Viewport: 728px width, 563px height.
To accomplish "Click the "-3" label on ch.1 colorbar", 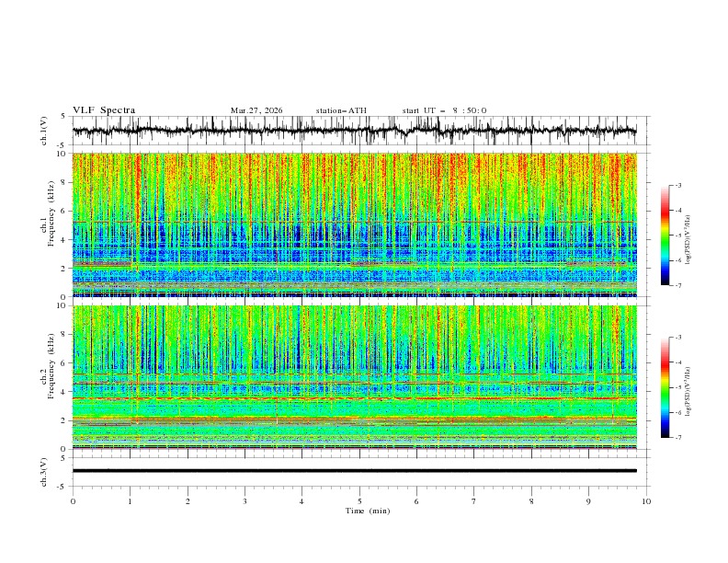I will (x=677, y=185).
